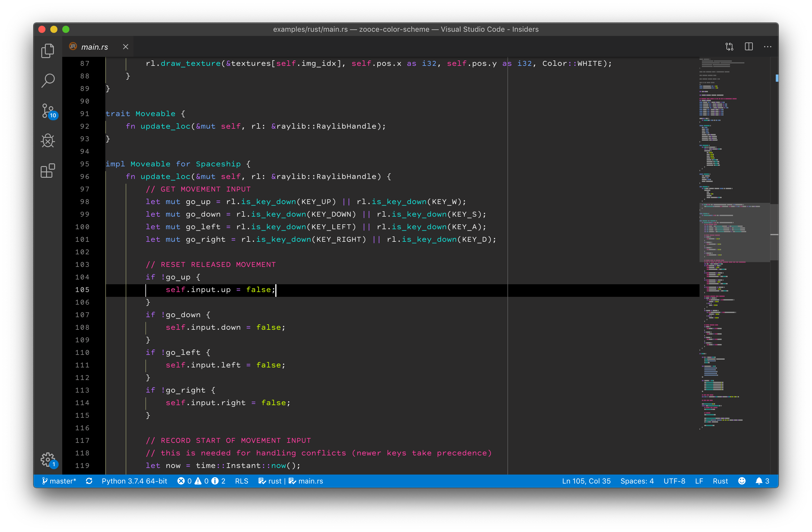Change Spaces: 4 indentation setting

coord(637,481)
